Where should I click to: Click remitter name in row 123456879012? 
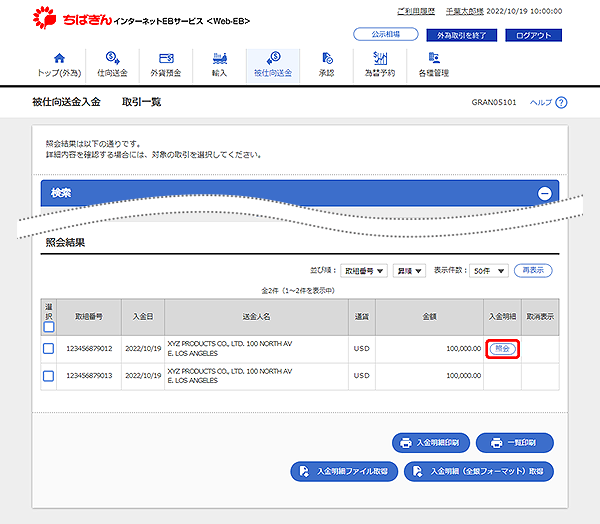pos(230,349)
